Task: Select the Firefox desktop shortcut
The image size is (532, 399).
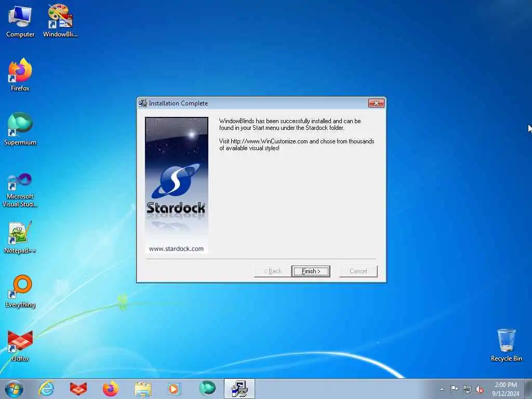Action: (20, 75)
